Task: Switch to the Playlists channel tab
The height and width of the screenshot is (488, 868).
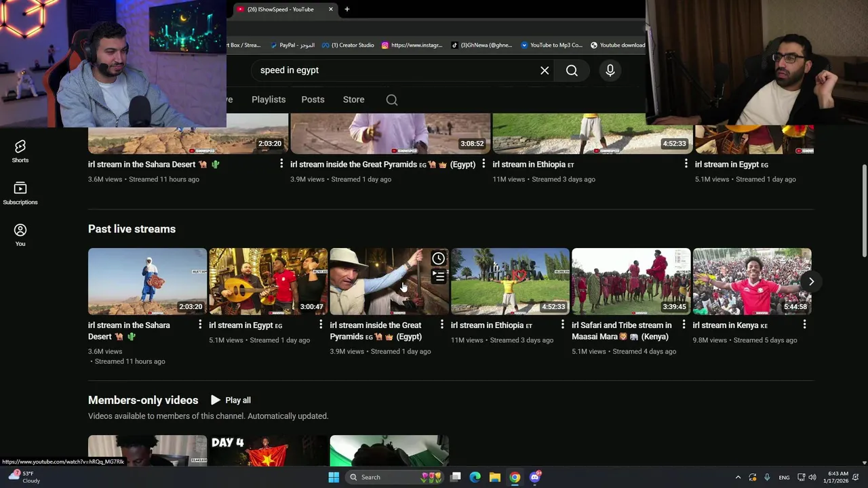Action: [269, 100]
